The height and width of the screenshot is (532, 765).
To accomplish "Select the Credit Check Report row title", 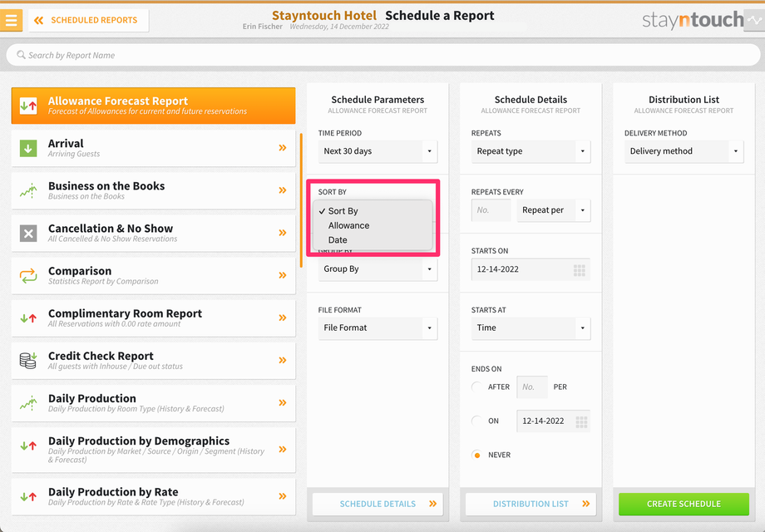I will (x=101, y=356).
